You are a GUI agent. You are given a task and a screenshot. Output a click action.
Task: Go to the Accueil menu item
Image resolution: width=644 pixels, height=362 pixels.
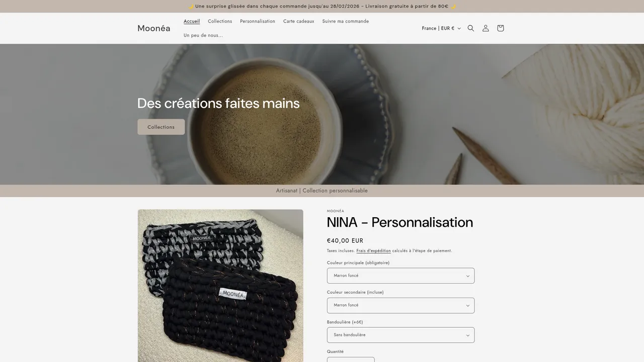[192, 21]
